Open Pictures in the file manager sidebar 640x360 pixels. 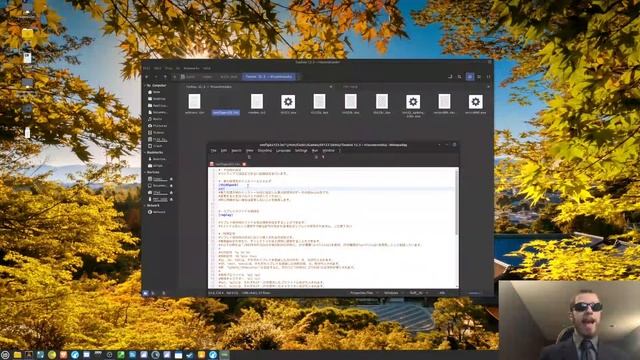point(159,126)
